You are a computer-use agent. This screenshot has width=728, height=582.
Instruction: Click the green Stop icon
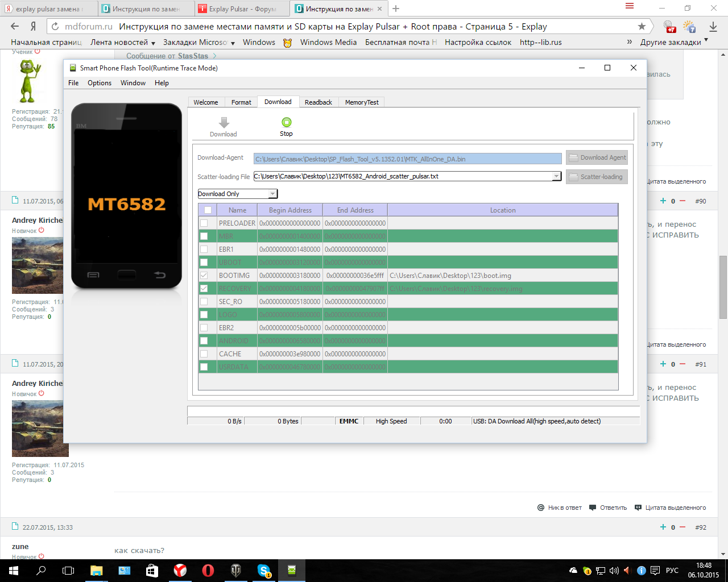pos(286,122)
